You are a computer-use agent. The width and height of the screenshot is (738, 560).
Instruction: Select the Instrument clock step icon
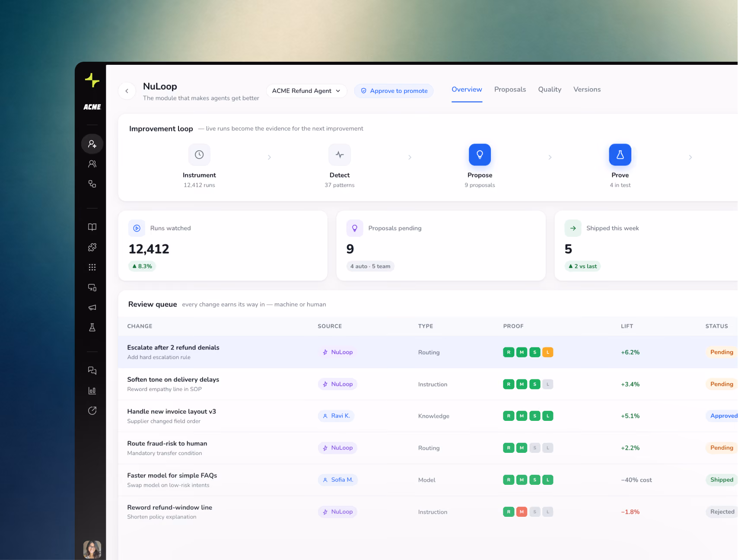click(199, 155)
